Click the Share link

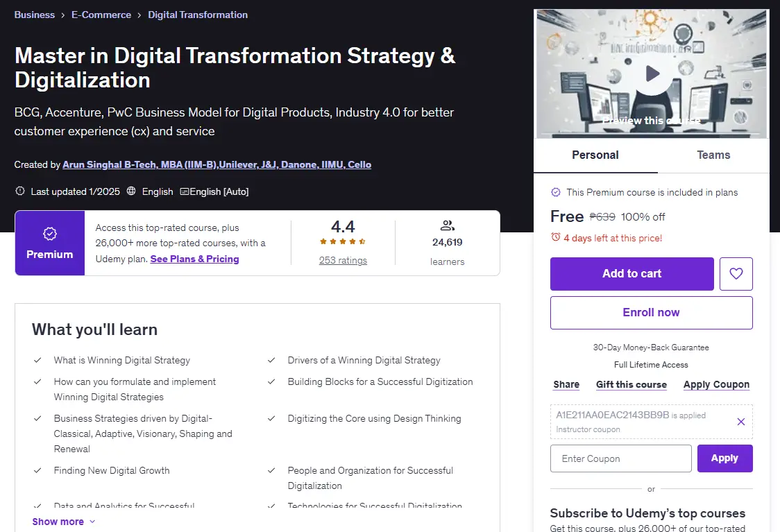coord(566,384)
